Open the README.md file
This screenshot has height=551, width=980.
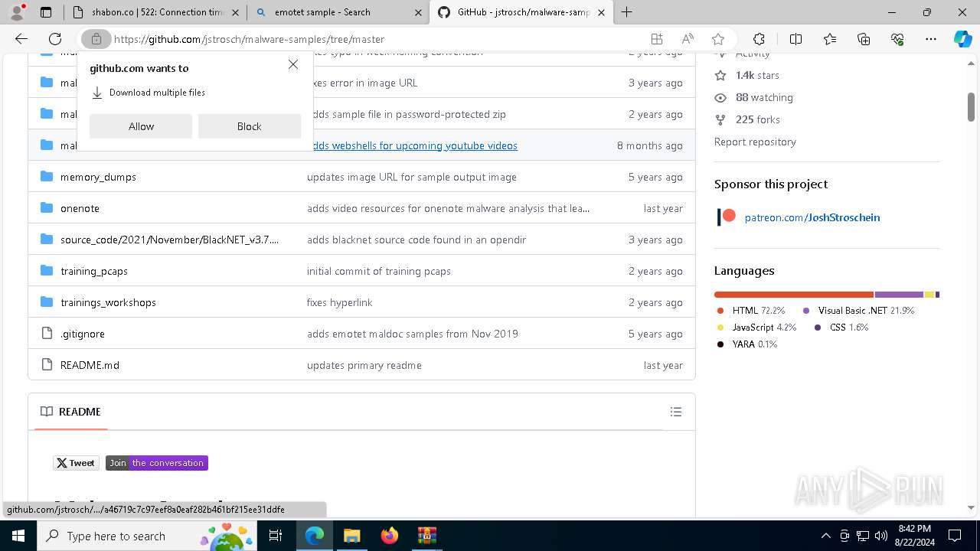[x=90, y=365]
